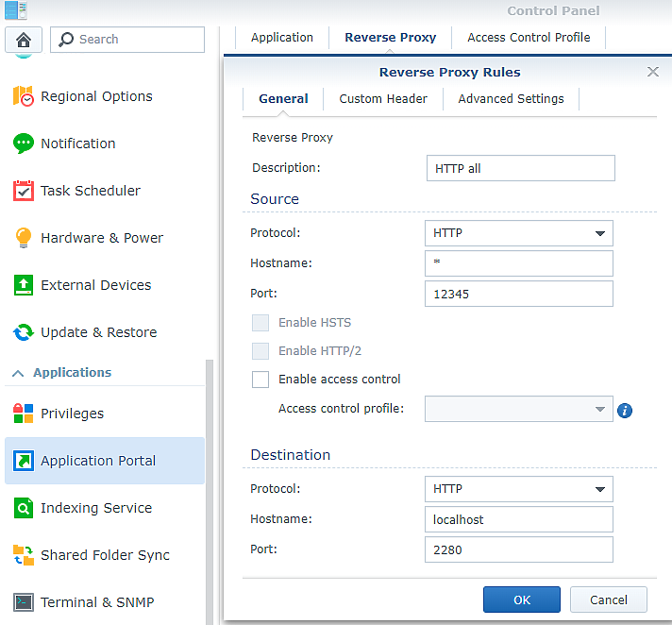Open Notification settings icon
This screenshot has height=625, width=672.
coord(24,144)
